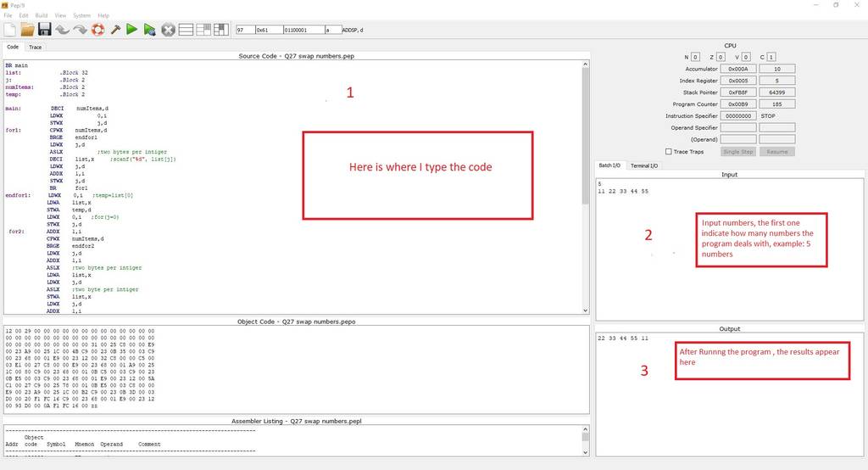The image size is (868, 470).
Task: Click the Stack Pointer hex field 0xFB8F
Action: 738,92
